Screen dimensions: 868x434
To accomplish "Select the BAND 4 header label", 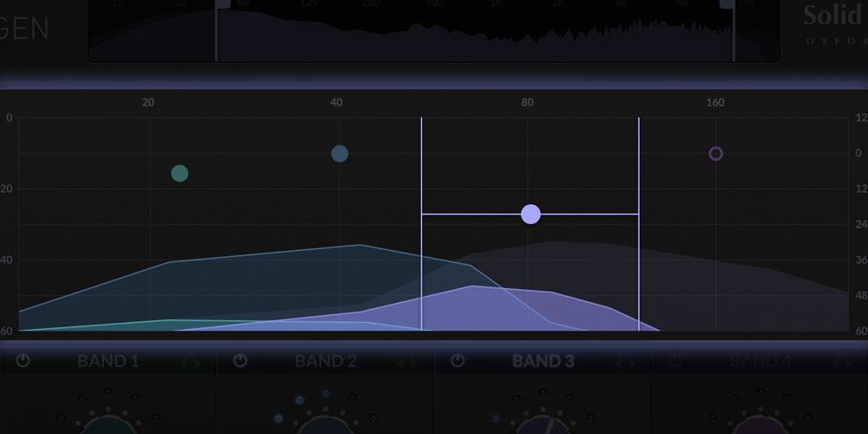I will click(x=760, y=361).
